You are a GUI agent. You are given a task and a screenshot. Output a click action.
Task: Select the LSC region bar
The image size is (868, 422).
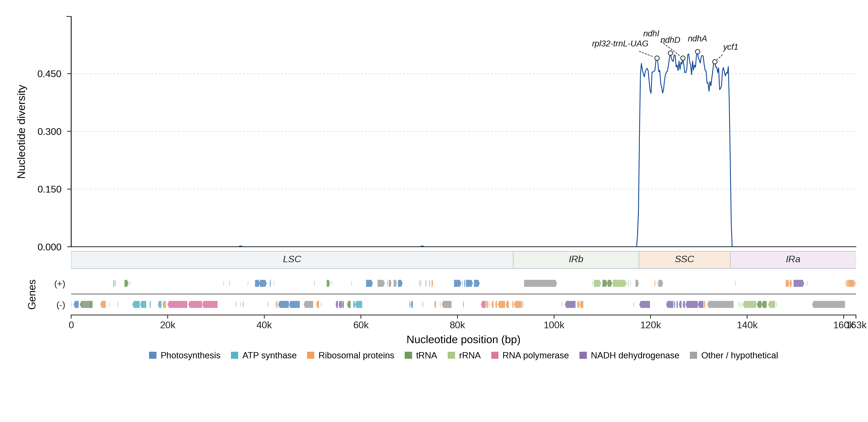tap(292, 260)
